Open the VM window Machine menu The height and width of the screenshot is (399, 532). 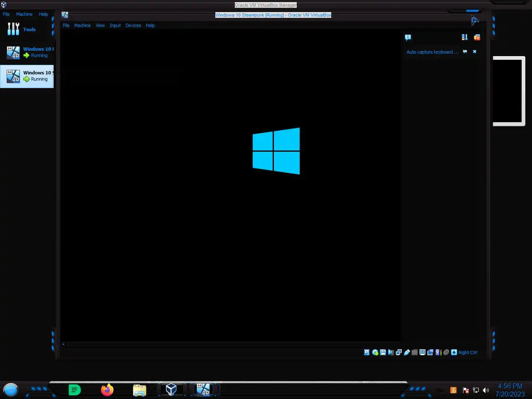82,25
